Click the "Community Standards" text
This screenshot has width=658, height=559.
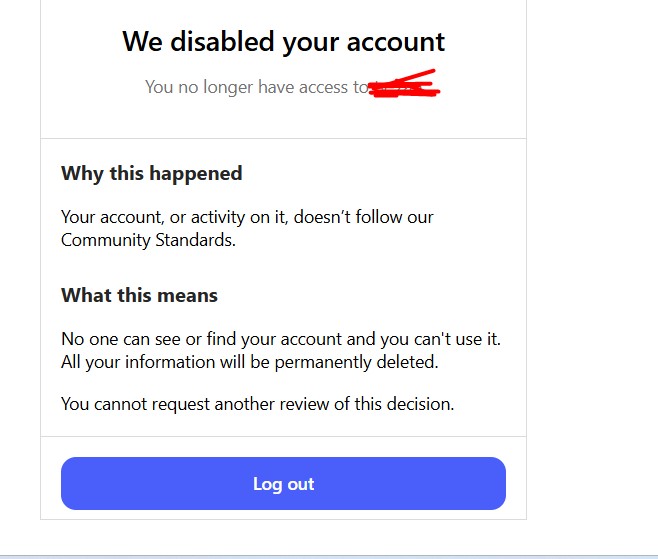coord(148,240)
